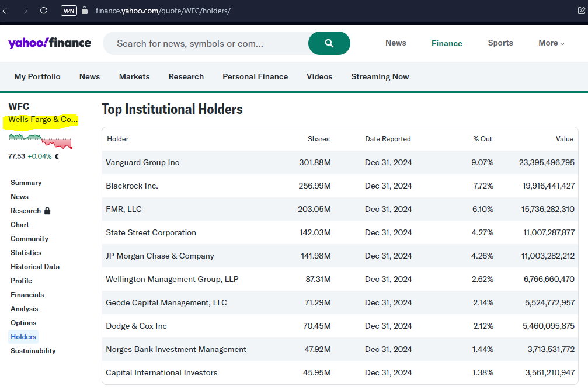Open the Options sidebar item
The height and width of the screenshot is (390, 588).
pyautogui.click(x=23, y=323)
